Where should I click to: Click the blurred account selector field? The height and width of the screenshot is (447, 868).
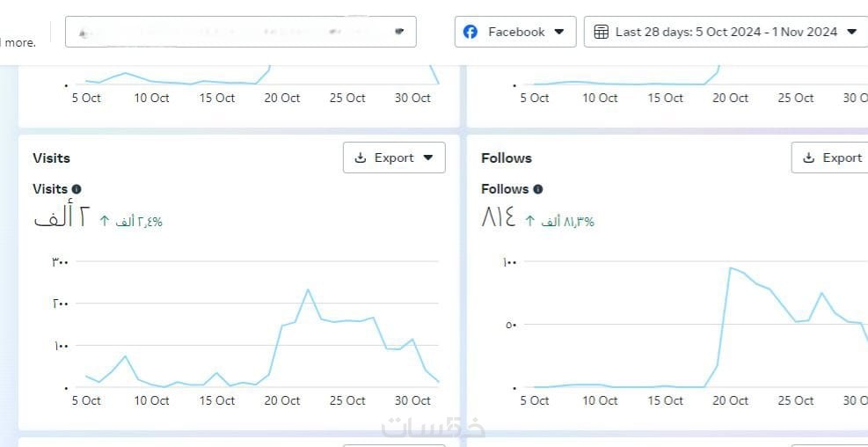tap(240, 32)
